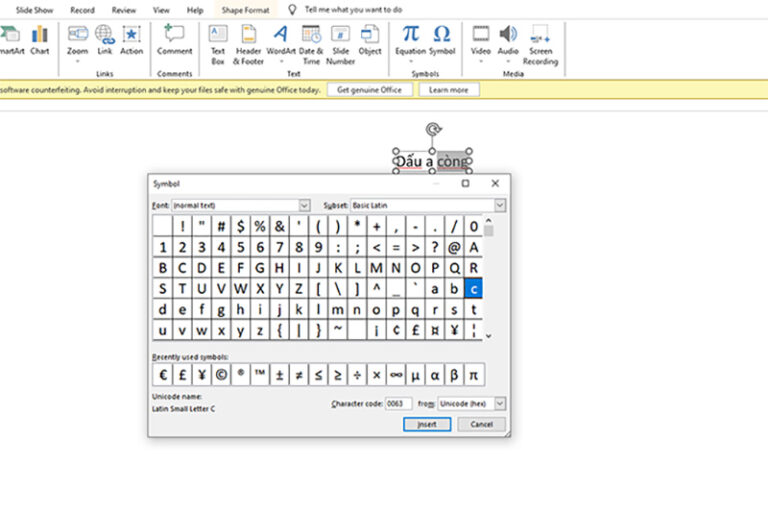Viewport: 768px width, 512px height.
Task: Click the symbol grid scrollbar down arrow
Action: pyautogui.click(x=488, y=336)
